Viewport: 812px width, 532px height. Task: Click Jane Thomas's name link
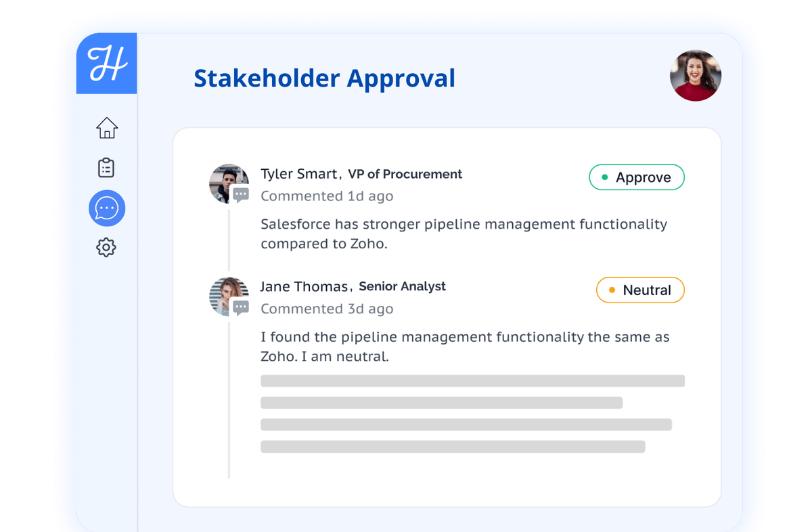[x=304, y=286]
